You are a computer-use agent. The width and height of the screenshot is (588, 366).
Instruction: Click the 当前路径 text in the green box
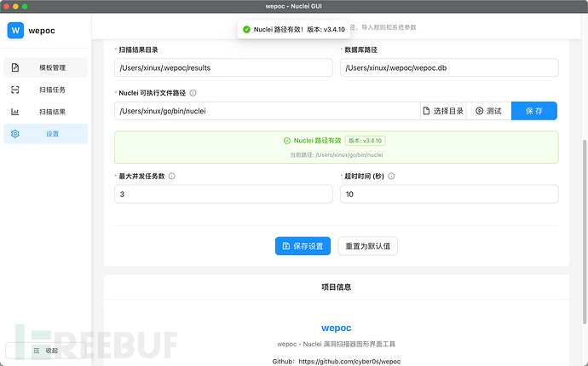click(x=337, y=154)
